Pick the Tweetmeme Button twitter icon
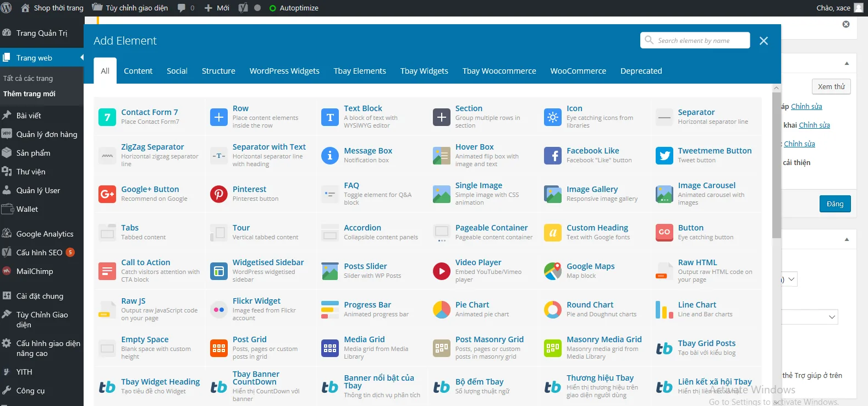 (x=664, y=156)
